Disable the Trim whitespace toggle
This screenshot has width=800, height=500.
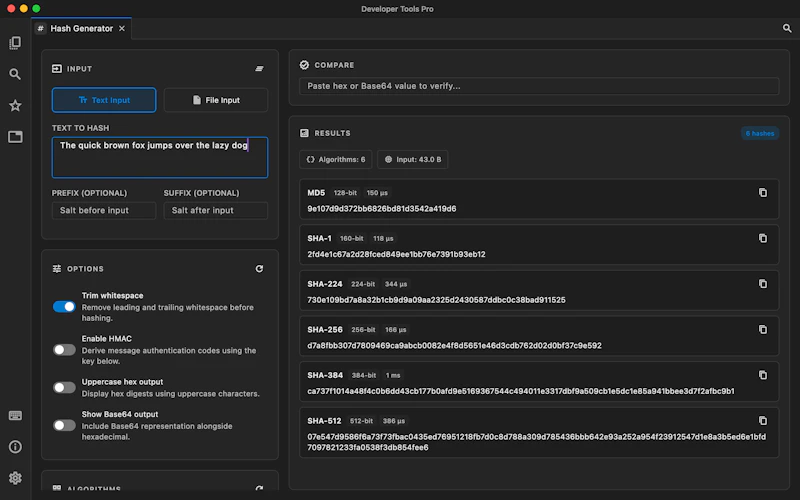(64, 307)
